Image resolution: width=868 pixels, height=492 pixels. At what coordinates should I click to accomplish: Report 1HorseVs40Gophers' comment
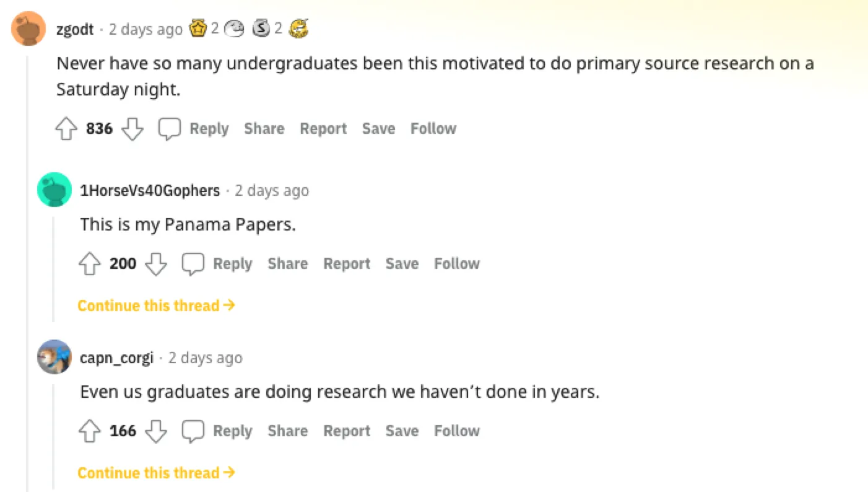coord(347,264)
